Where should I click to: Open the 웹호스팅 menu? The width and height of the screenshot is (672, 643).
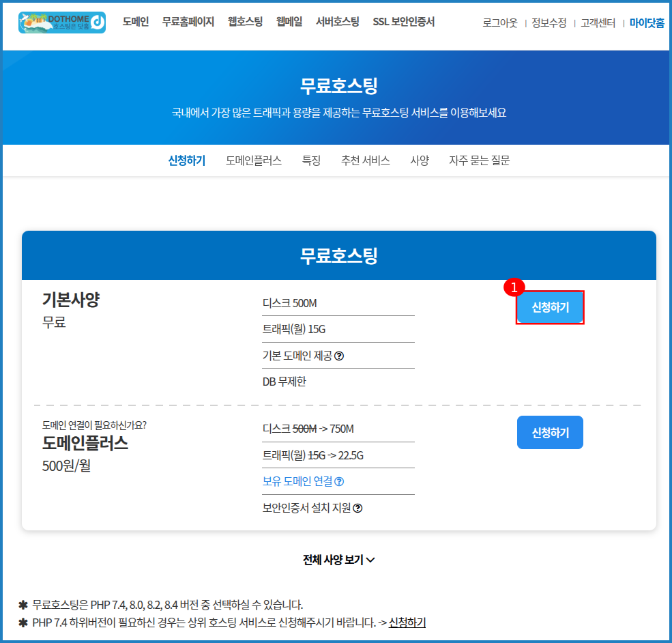246,22
